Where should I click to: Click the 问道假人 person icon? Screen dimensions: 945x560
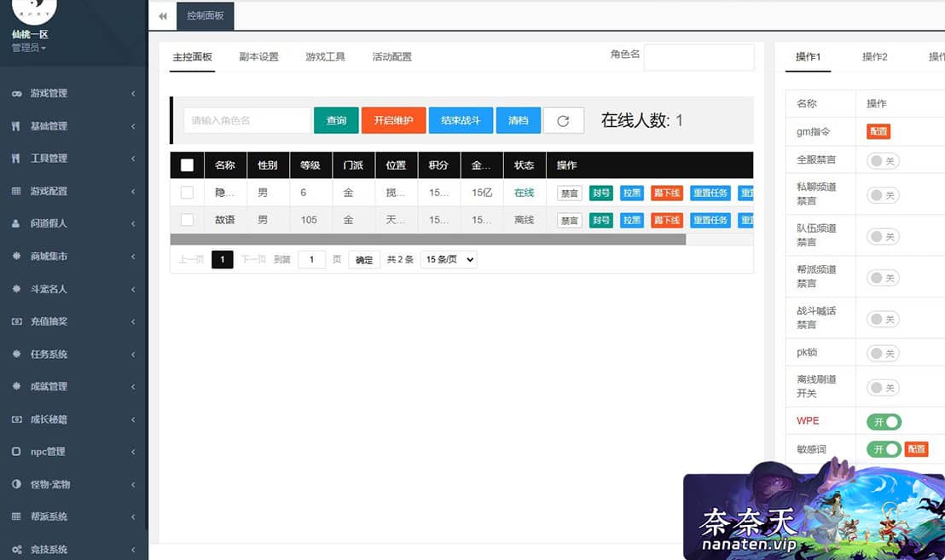[x=16, y=223]
